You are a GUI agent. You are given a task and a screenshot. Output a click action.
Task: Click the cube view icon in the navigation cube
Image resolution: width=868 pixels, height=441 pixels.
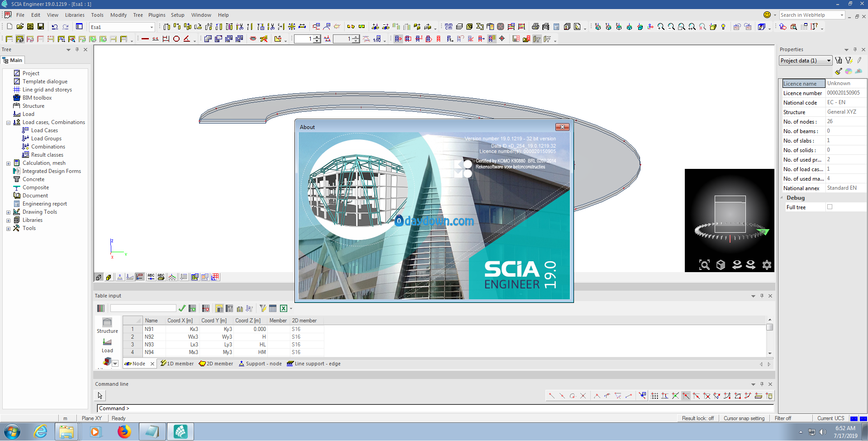(721, 265)
